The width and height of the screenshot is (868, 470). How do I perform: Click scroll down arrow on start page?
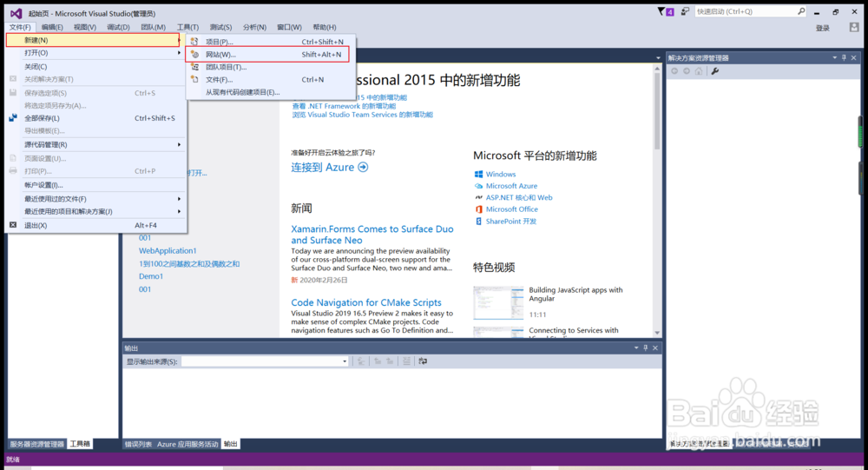click(x=657, y=333)
